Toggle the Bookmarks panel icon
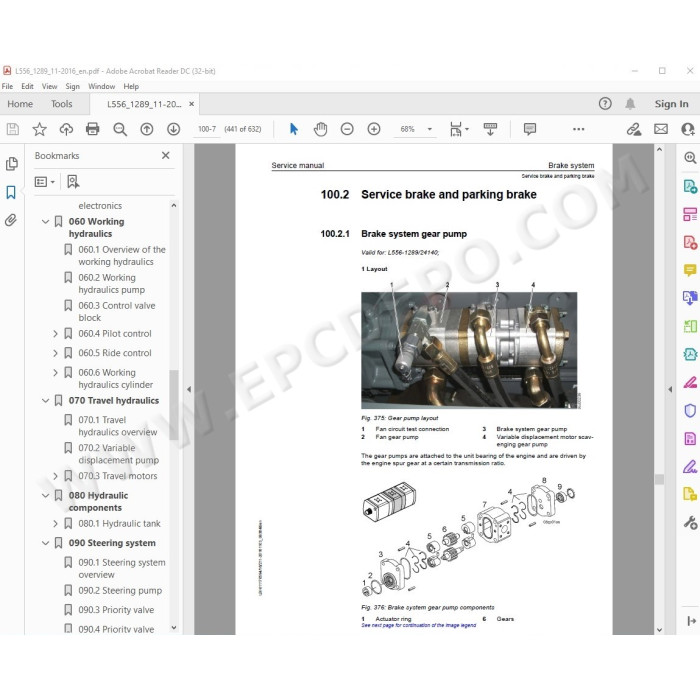This screenshot has width=700, height=700. (11, 192)
